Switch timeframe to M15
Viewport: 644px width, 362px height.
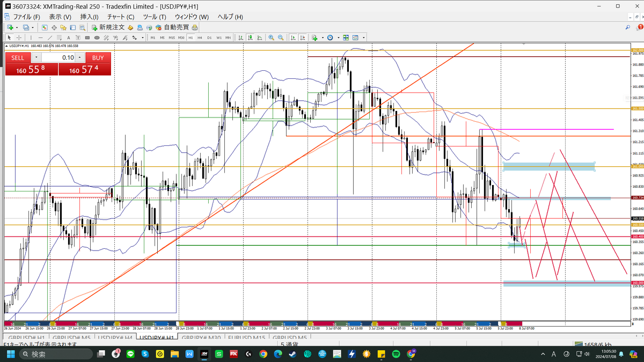[x=172, y=38]
